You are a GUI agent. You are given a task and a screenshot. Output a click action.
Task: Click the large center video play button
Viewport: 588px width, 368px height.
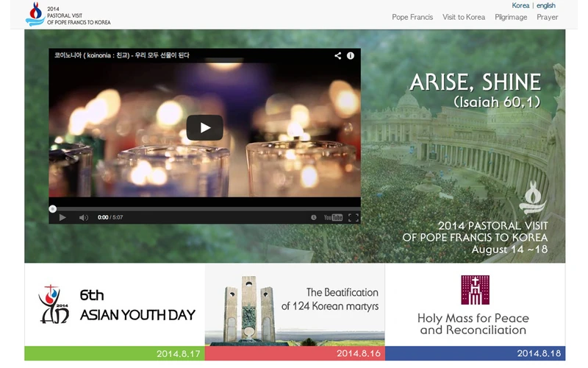pyautogui.click(x=204, y=127)
